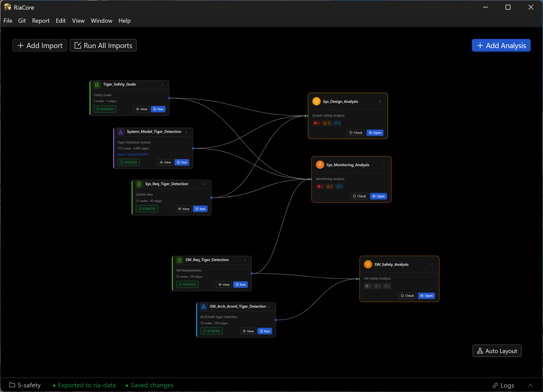Open the Window menu
The image size is (543, 392).
point(101,21)
